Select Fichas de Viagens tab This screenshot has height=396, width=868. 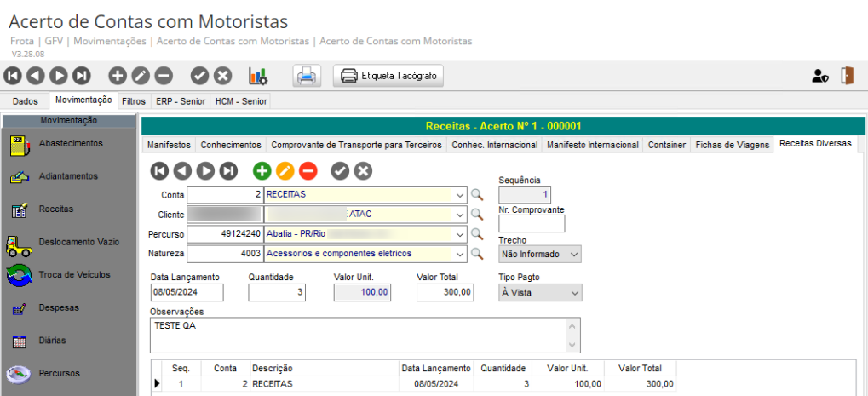pos(732,145)
